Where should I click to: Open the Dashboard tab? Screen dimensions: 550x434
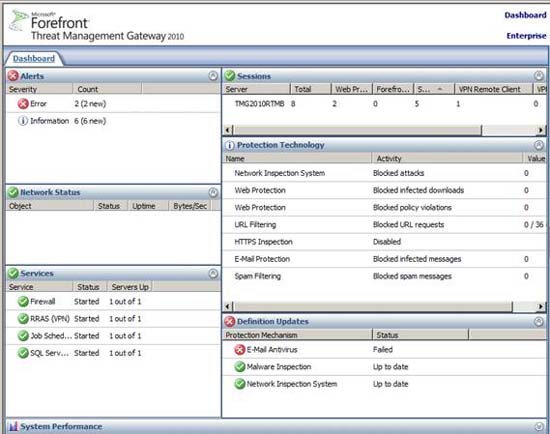point(34,59)
